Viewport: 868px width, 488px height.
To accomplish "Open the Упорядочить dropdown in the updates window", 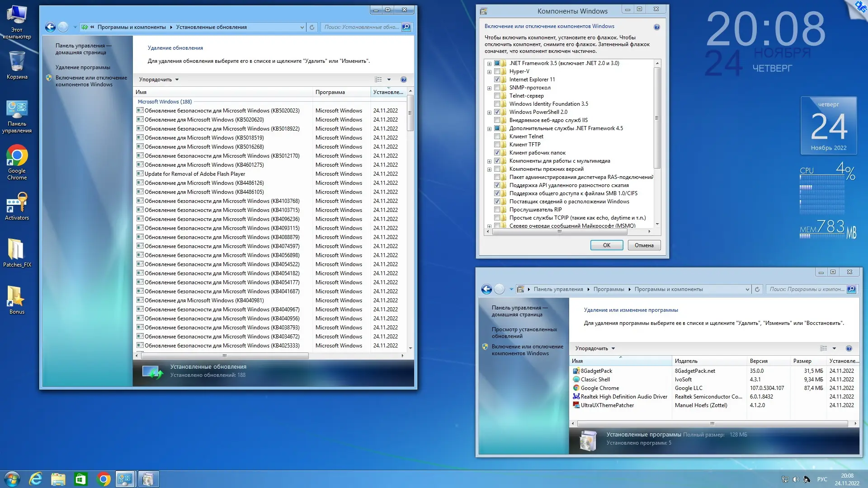I will [x=159, y=80].
